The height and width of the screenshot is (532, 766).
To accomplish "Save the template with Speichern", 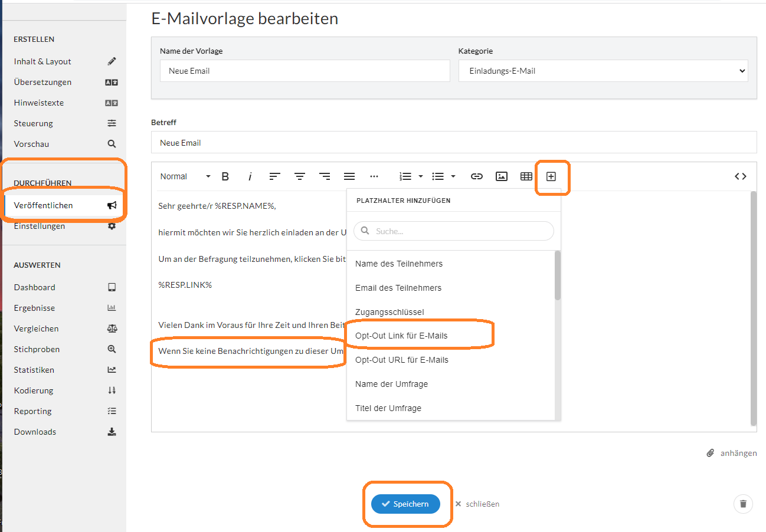I will point(407,504).
